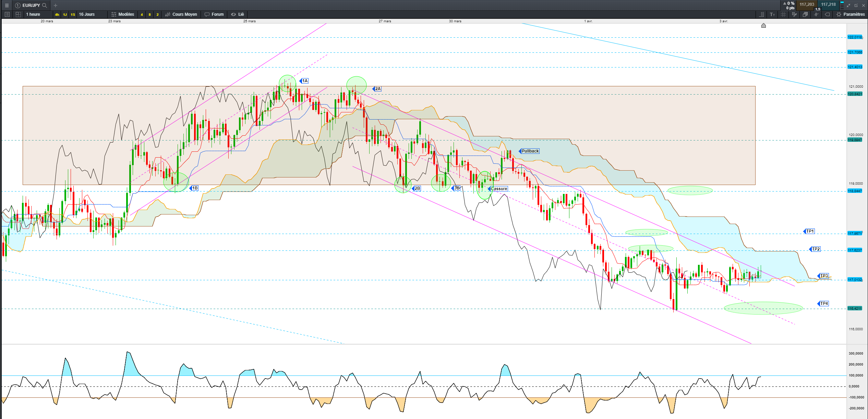The width and height of the screenshot is (868, 419).
Task: Click the stacked windows duplicate icon
Action: [x=805, y=14]
